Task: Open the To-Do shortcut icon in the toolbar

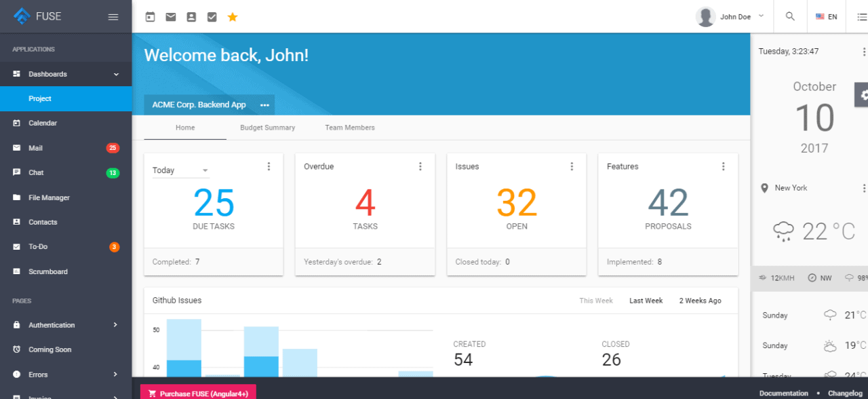Action: pyautogui.click(x=212, y=16)
